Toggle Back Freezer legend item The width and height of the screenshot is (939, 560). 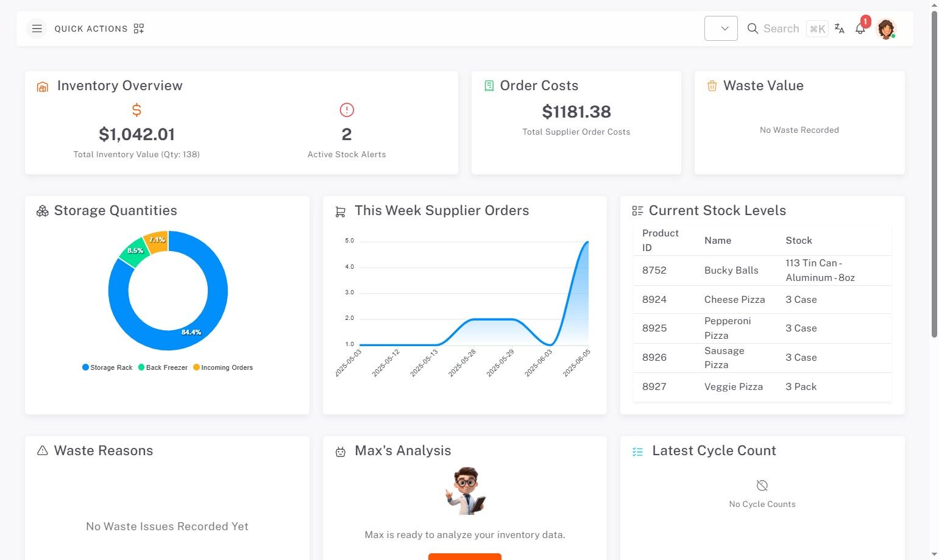coord(163,367)
